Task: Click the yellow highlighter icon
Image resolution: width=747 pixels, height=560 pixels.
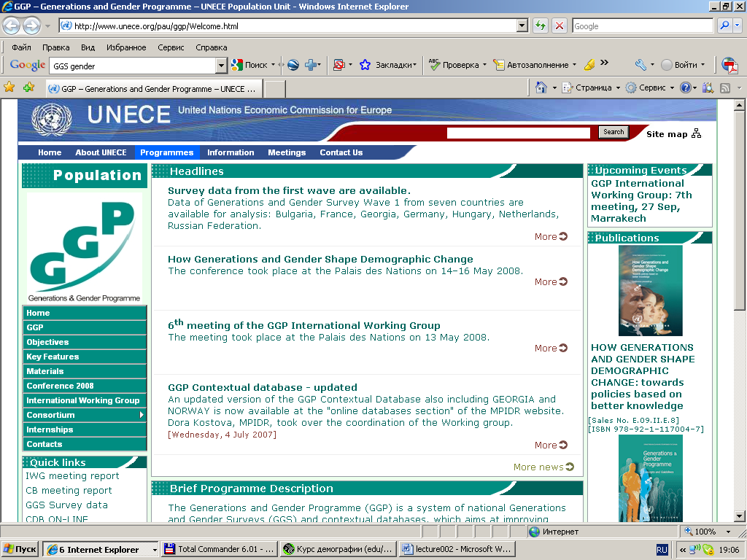Action: (589, 65)
